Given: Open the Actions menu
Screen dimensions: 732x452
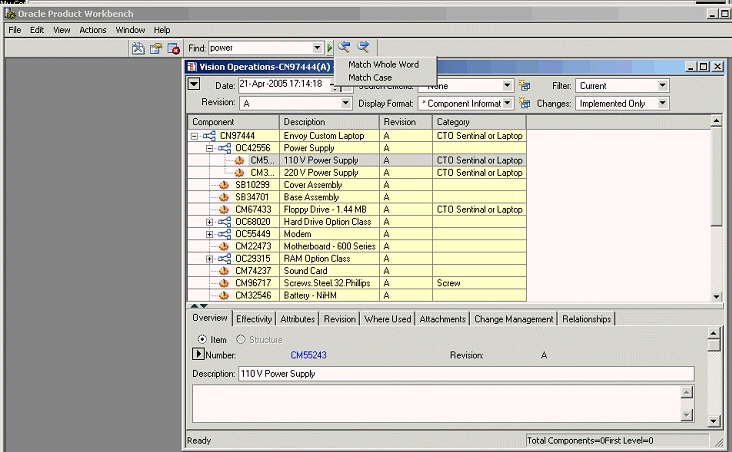Looking at the screenshot, I should [x=93, y=30].
